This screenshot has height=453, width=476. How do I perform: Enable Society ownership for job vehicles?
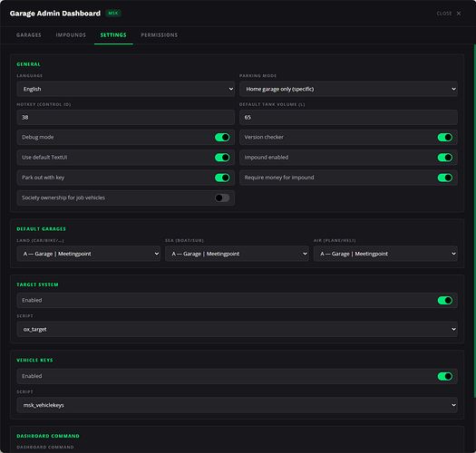[222, 198]
